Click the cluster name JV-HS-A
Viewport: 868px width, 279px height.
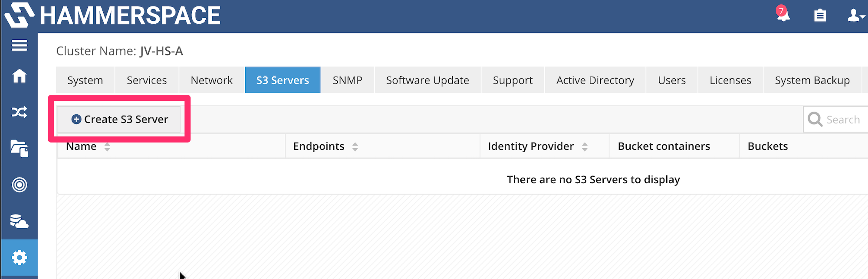pyautogui.click(x=161, y=51)
